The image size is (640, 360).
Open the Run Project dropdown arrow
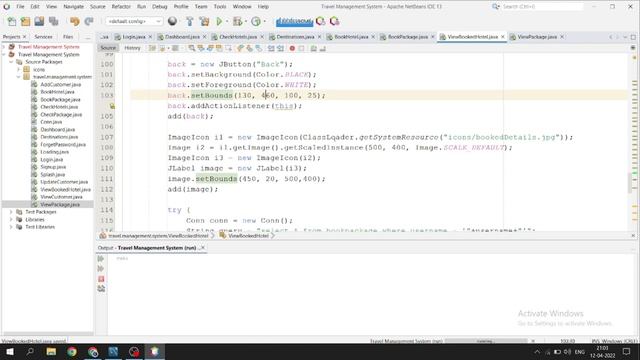(227, 21)
